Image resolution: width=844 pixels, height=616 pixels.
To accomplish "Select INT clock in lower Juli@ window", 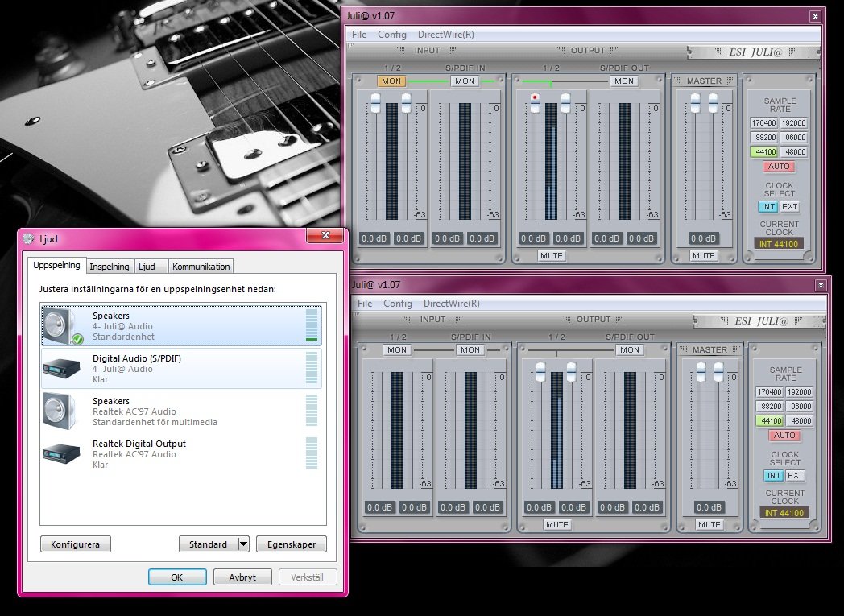I will pos(773,476).
